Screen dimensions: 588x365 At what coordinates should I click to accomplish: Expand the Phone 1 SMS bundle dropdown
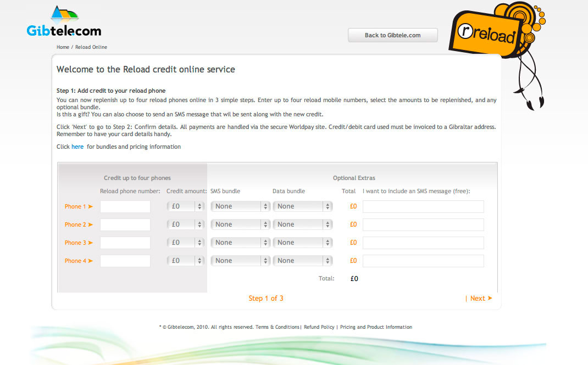[240, 206]
